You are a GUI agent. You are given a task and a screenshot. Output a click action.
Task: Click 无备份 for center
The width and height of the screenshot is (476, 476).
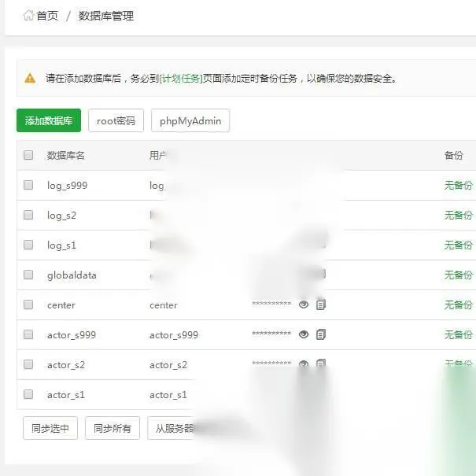point(459,304)
